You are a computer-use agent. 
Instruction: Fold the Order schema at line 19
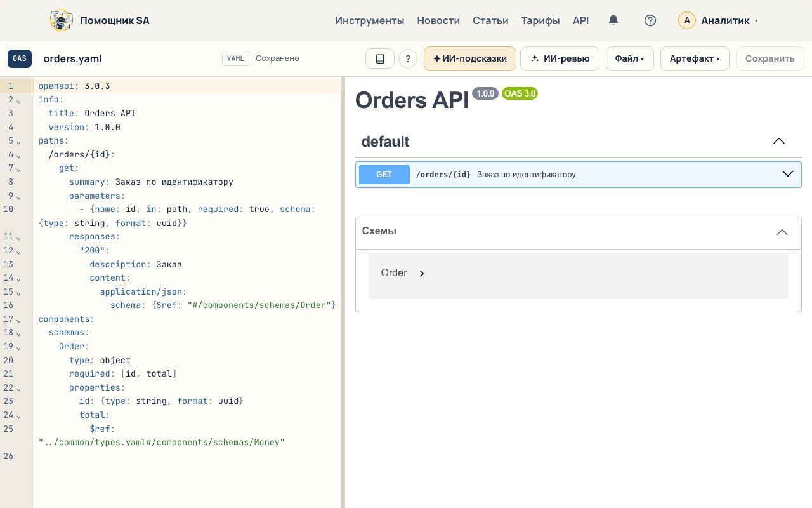click(x=18, y=347)
